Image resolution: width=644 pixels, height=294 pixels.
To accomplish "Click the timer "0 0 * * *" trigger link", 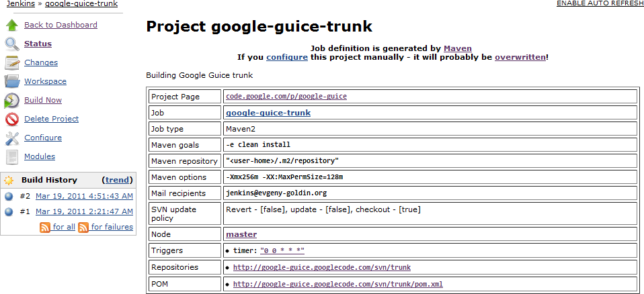I will click(282, 250).
